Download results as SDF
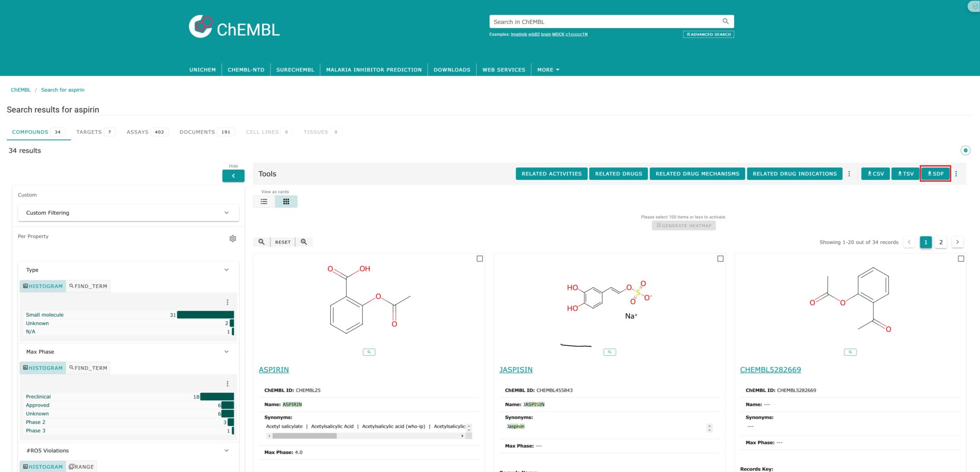980x472 pixels. pos(935,174)
